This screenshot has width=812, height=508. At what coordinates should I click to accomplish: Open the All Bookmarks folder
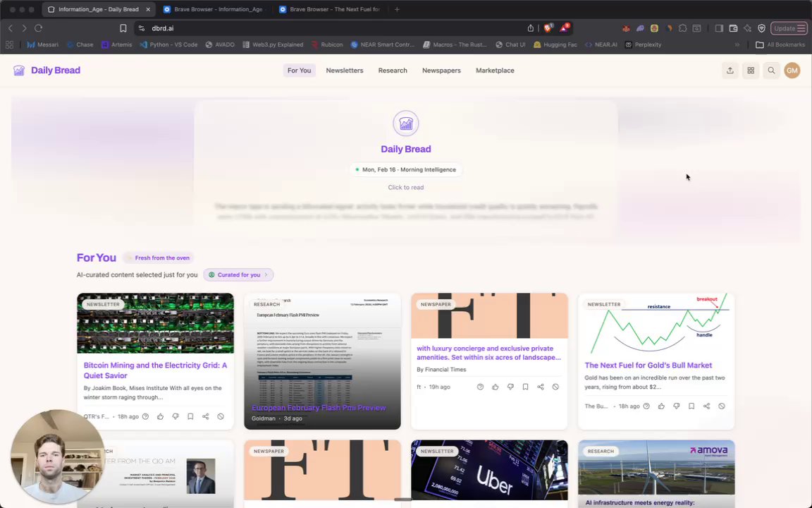pyautogui.click(x=780, y=44)
